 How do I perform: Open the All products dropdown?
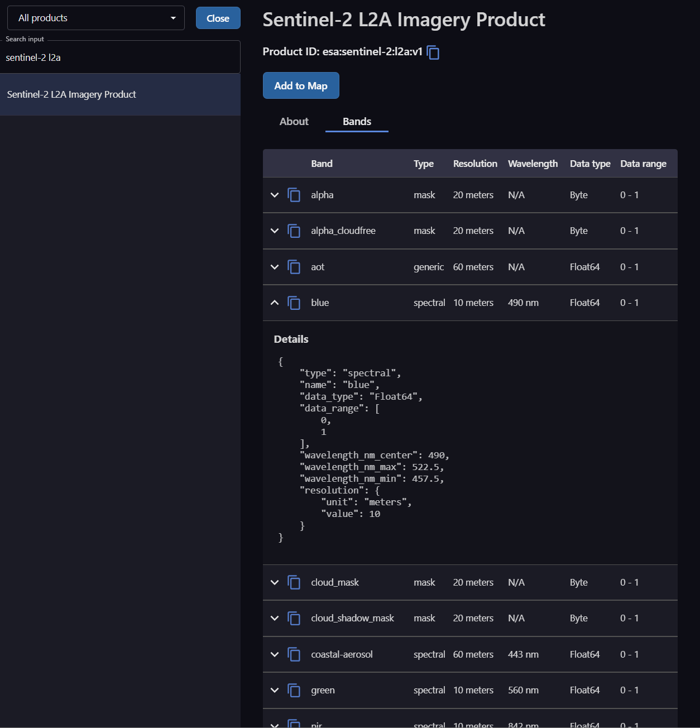(x=96, y=18)
